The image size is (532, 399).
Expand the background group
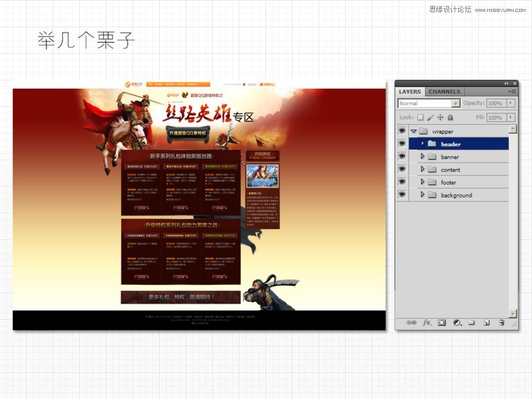423,194
